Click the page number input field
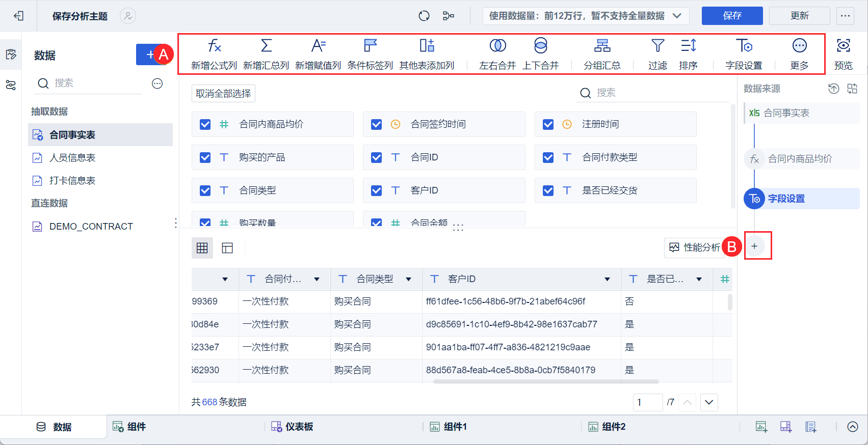This screenshot has width=868, height=445. tap(648, 402)
